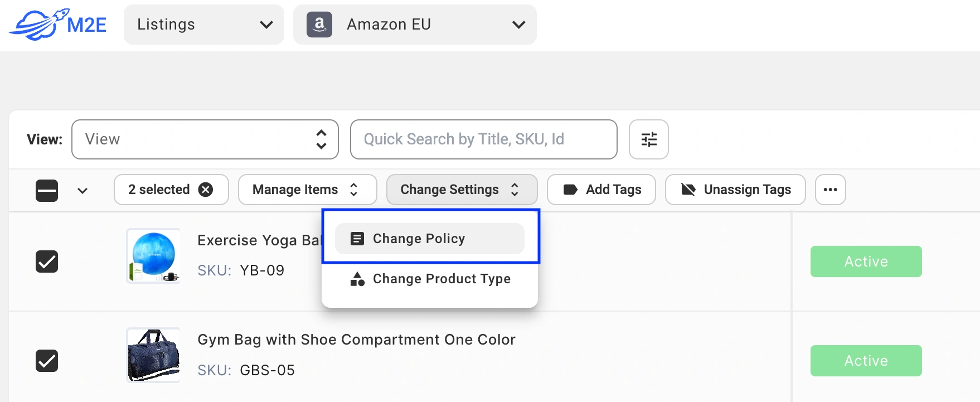Click the strikethrough tag icon on Unassign Tags
Screen dimensions: 980x402
687,190
